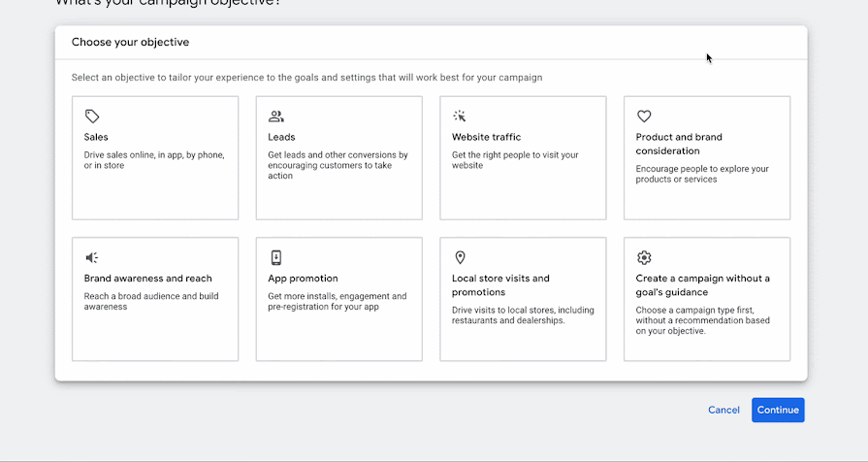The image size is (868, 462).
Task: Select Create a campaign without a goal's guidance title
Action: pos(702,285)
